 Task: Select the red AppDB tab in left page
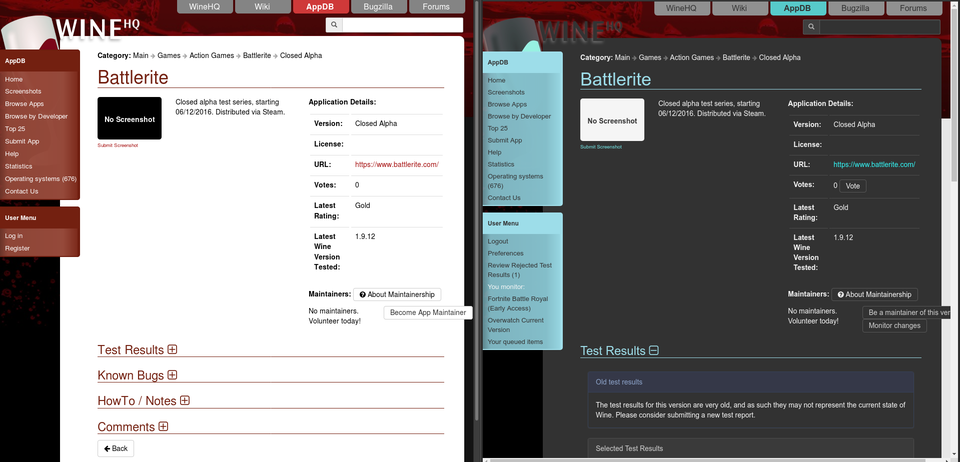pos(321,7)
